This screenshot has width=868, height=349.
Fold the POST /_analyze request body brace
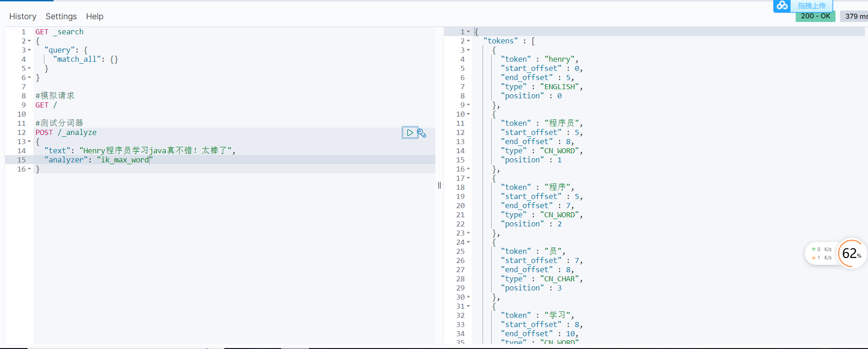[x=29, y=142]
